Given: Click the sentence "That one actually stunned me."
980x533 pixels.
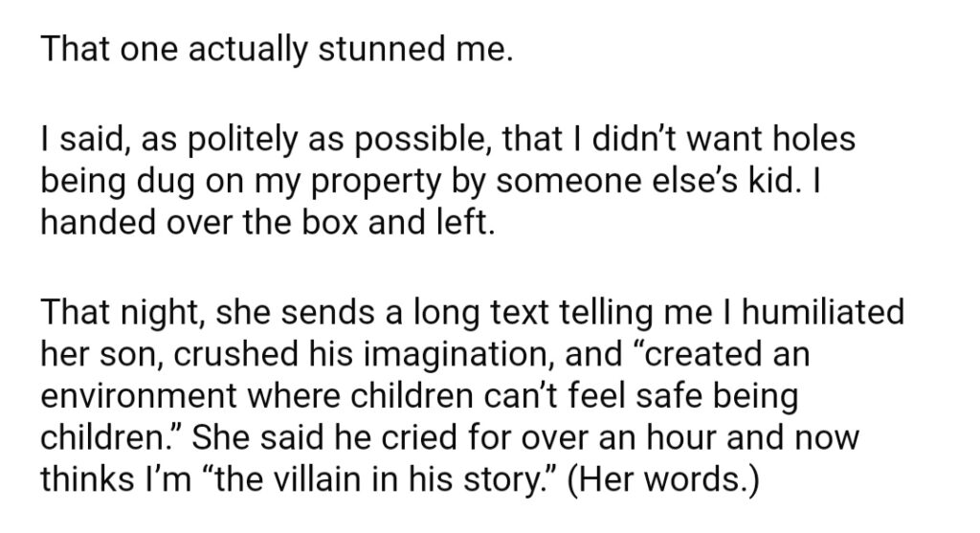Looking at the screenshot, I should (277, 50).
